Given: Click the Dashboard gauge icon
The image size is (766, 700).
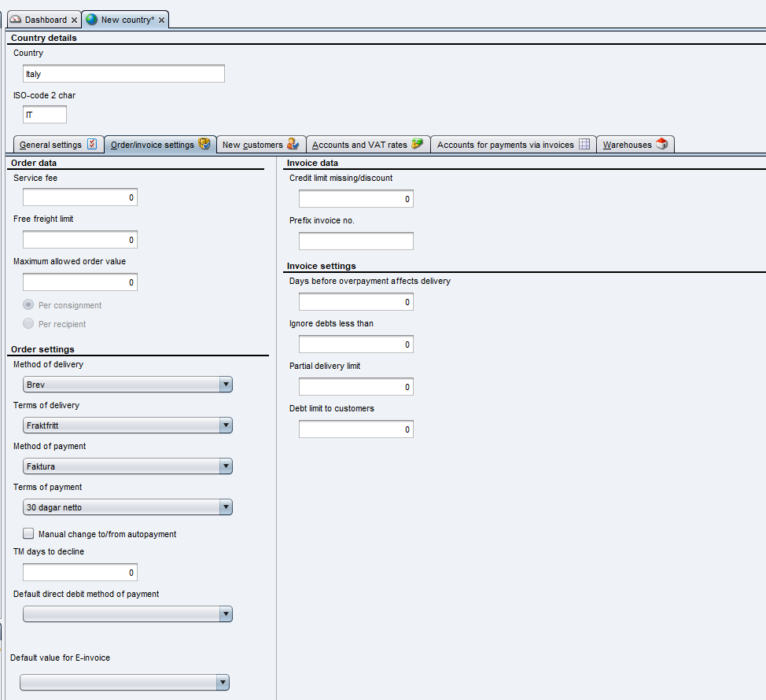Looking at the screenshot, I should click(16, 20).
